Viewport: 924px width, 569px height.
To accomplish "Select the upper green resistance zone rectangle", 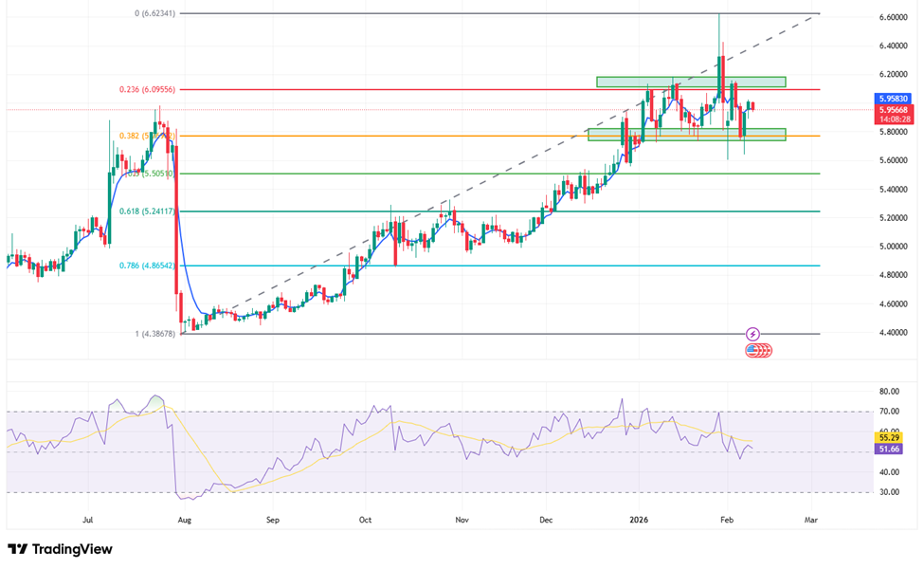I will click(x=691, y=82).
